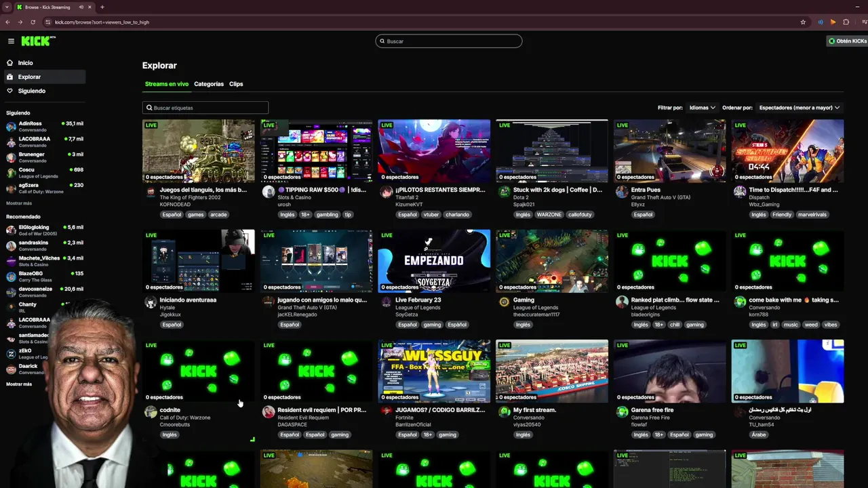Viewport: 868px width, 488px height.
Task: Open Machete_Vilches recommended channel
Action: tap(45, 261)
